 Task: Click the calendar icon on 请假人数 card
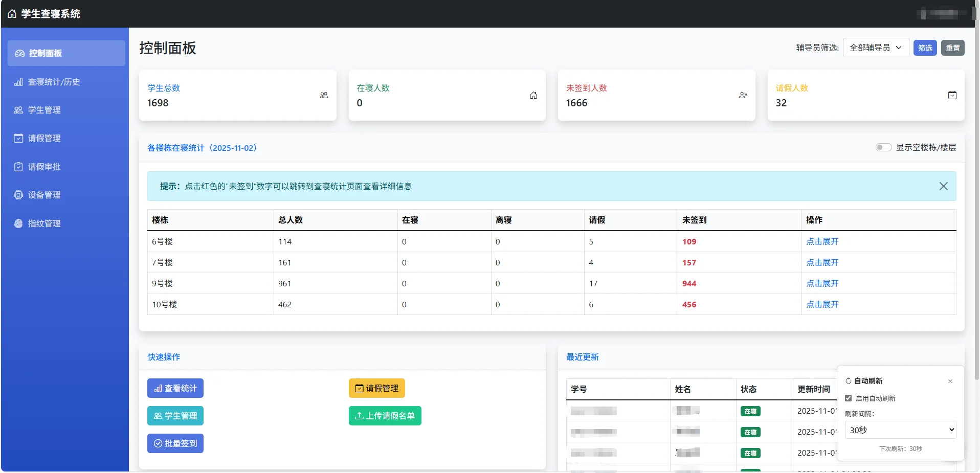pyautogui.click(x=952, y=95)
